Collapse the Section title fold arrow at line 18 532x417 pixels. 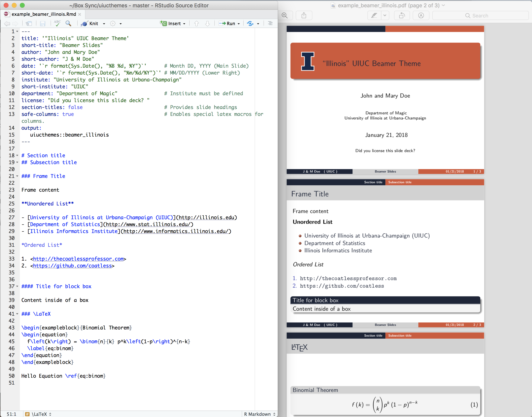(x=17, y=156)
